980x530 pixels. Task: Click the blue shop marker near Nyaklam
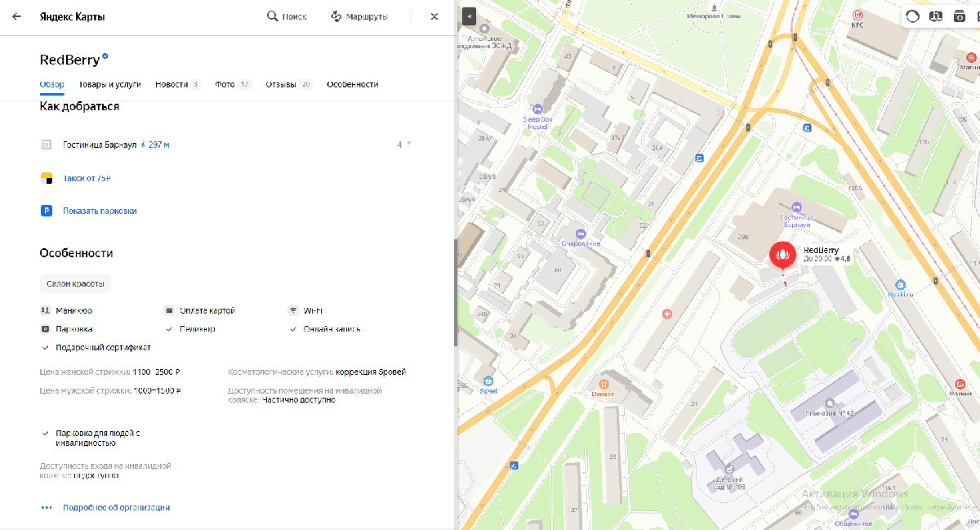pyautogui.click(x=900, y=284)
